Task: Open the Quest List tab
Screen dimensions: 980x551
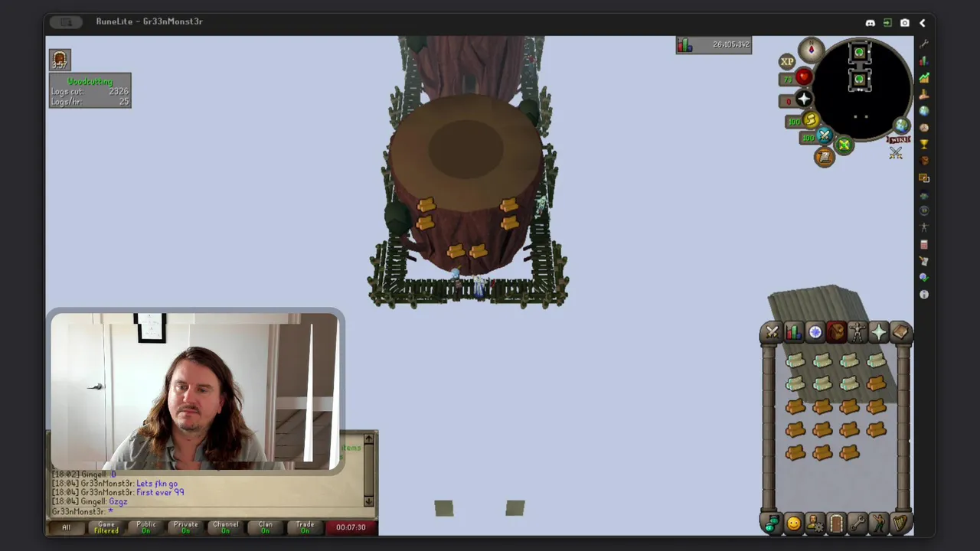Action: [815, 332]
